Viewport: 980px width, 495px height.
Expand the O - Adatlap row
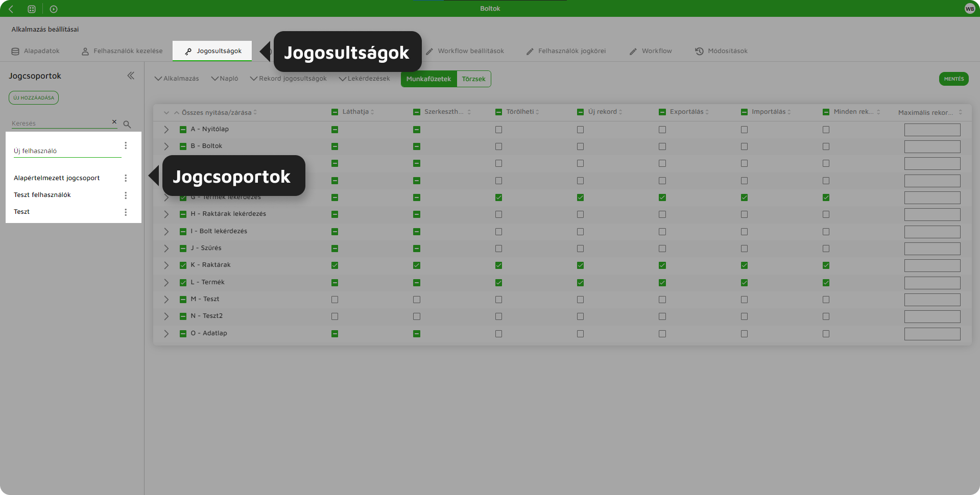point(166,334)
